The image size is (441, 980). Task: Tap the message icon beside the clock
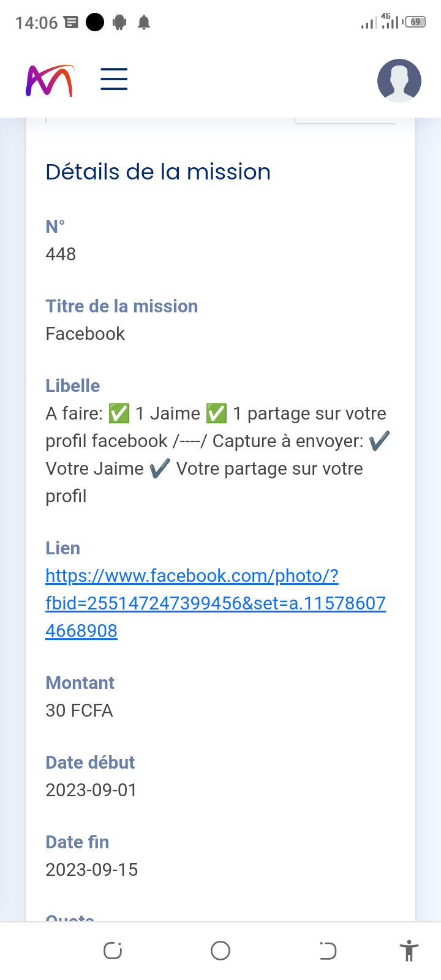pos(71,23)
